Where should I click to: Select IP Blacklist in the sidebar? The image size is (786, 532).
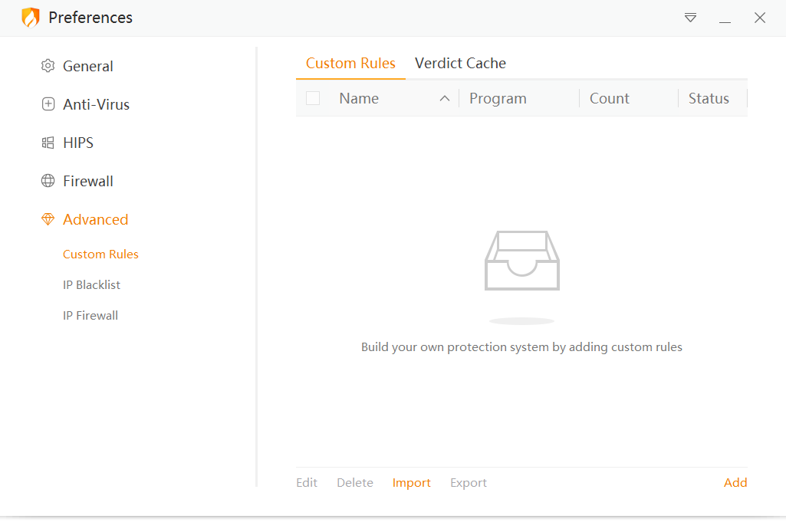click(x=91, y=284)
